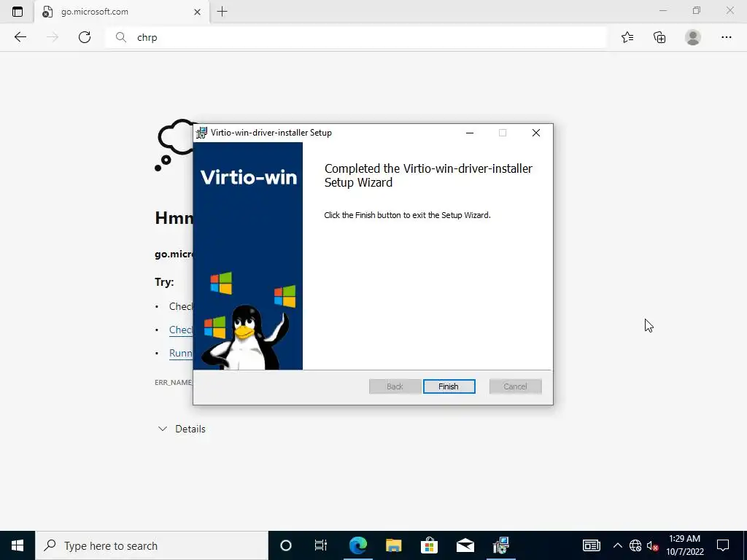Open Task View on taskbar
747x560 pixels.
tap(321, 545)
